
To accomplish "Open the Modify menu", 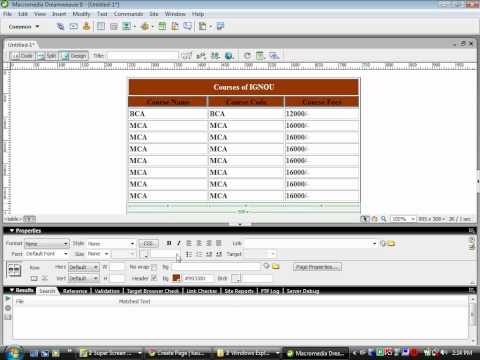I will tap(81, 14).
